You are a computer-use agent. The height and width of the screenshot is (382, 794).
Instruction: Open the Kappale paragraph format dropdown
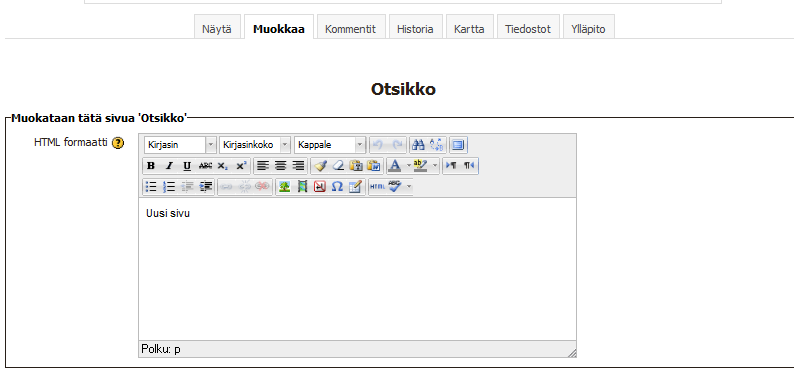click(330, 145)
